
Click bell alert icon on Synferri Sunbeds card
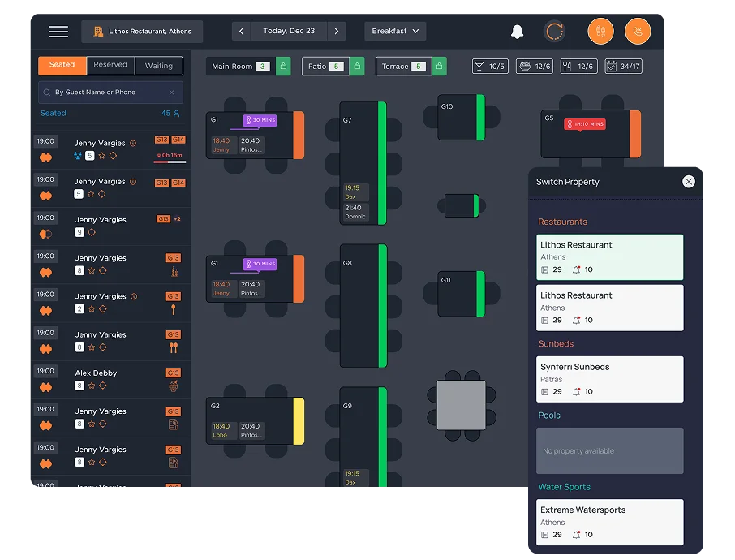click(577, 392)
